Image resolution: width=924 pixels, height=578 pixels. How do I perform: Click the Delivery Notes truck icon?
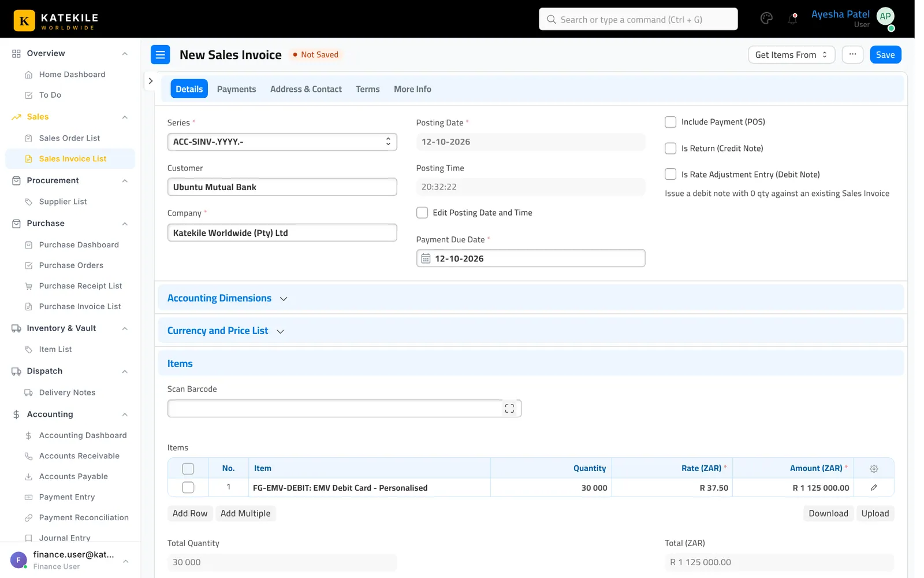pos(29,392)
